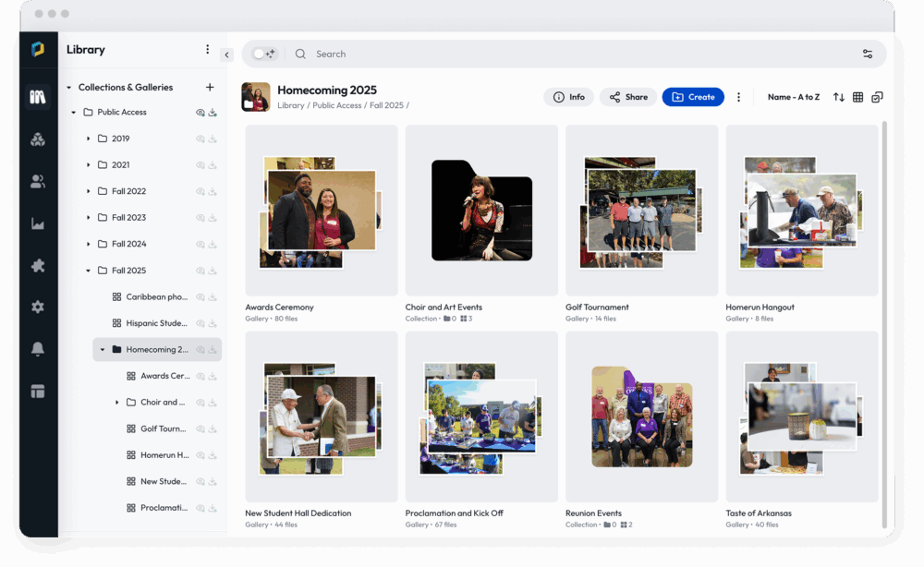This screenshot has height=567, width=924.
Task: Open the people/users icon in sidebar
Action: [x=38, y=182]
